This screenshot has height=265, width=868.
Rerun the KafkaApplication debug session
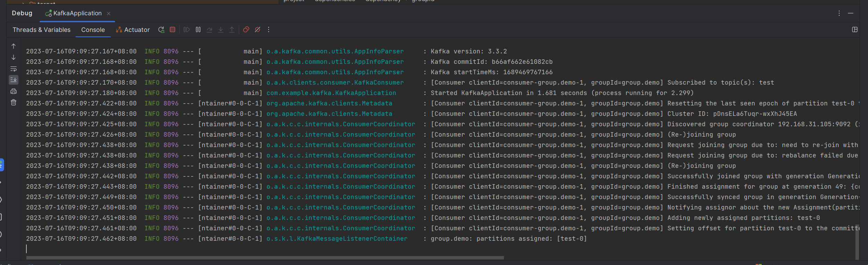161,30
